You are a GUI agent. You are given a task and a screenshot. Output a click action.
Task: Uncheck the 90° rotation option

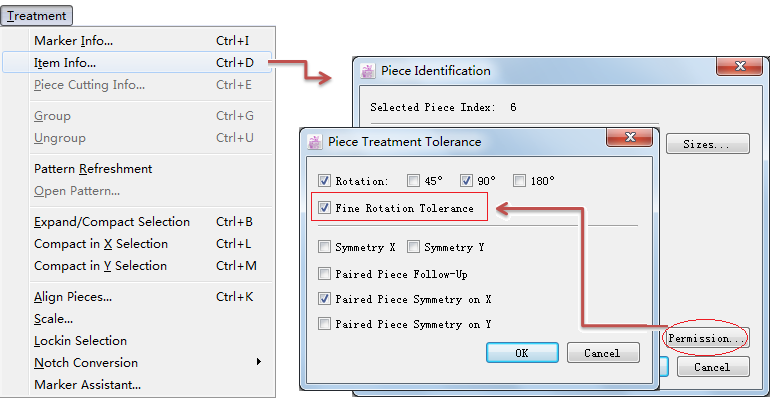466,181
